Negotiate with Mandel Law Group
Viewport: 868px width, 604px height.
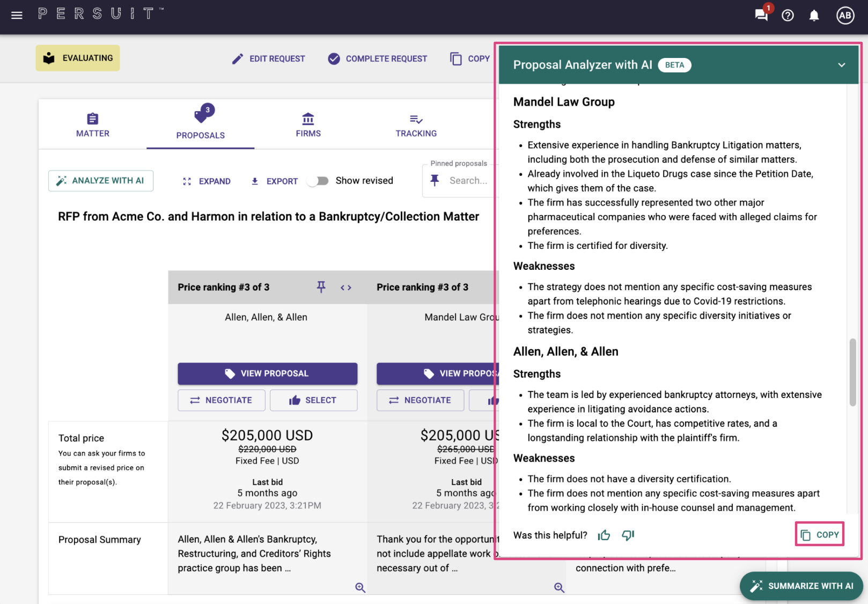coord(420,400)
